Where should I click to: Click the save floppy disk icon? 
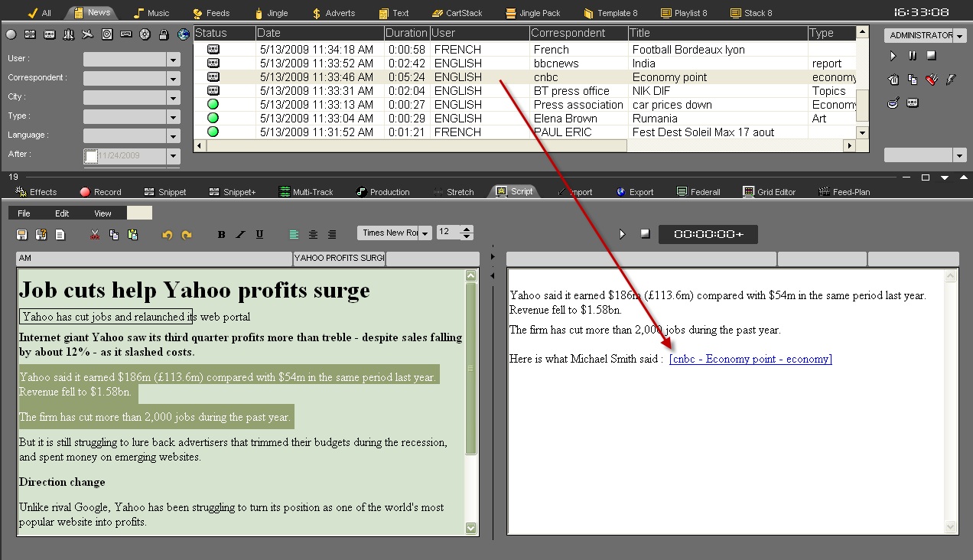22,235
